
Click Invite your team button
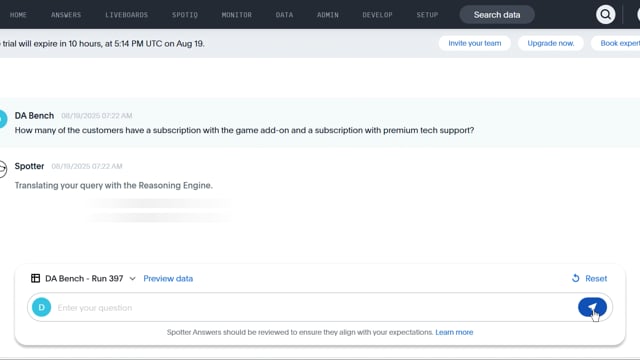click(x=475, y=43)
